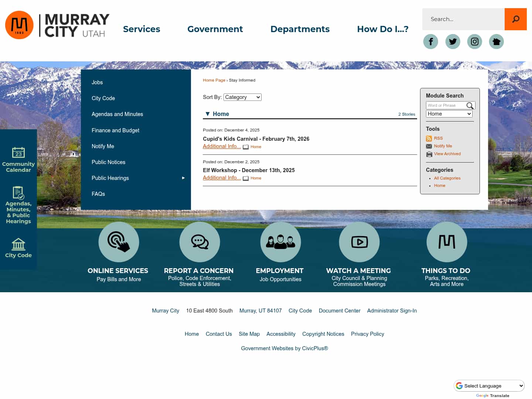Open Murray City's Facebook page

(x=430, y=41)
